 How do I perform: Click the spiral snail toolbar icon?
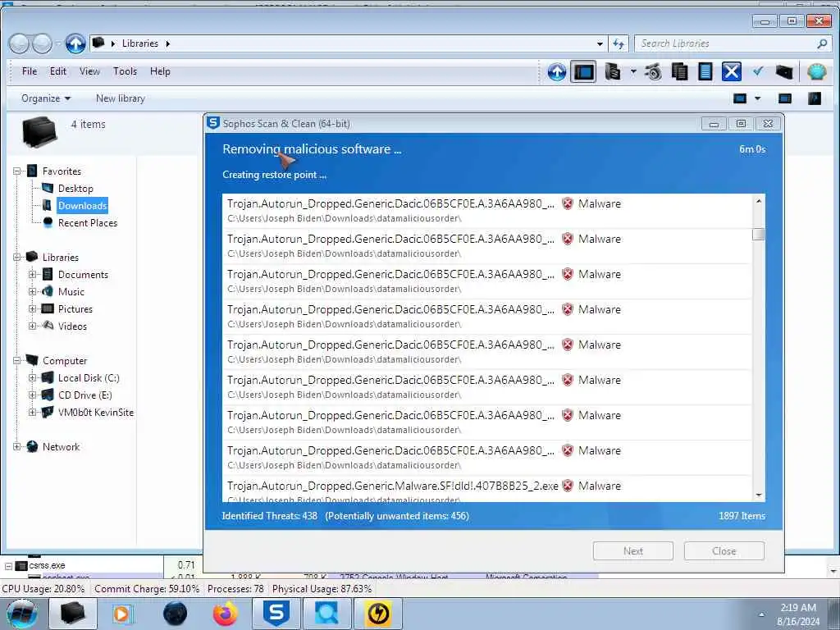click(x=652, y=72)
